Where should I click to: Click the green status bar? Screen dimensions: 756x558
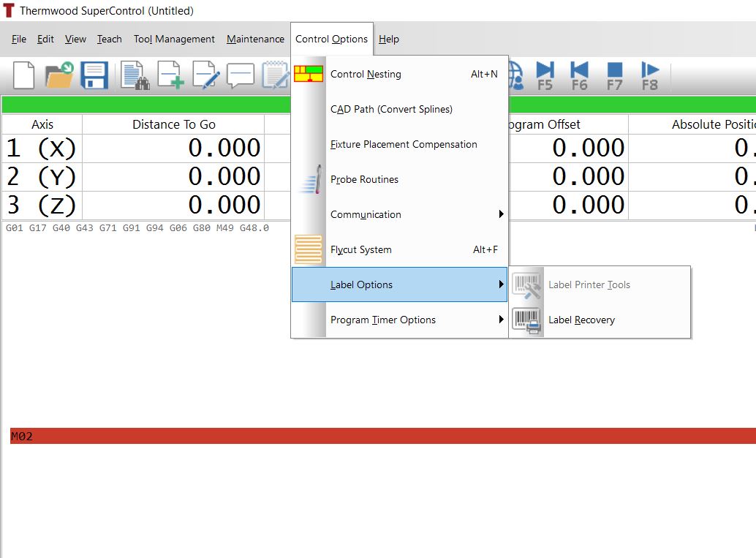(146, 105)
